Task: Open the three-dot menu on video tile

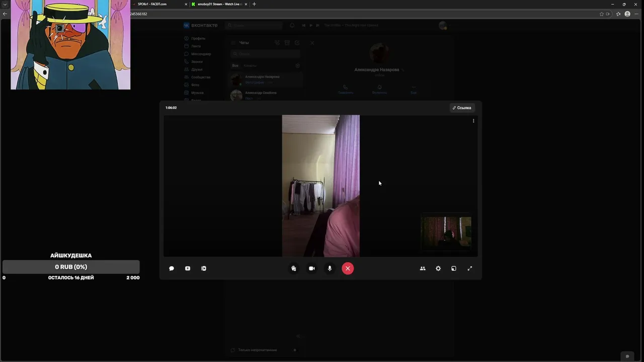Action: tap(473, 121)
